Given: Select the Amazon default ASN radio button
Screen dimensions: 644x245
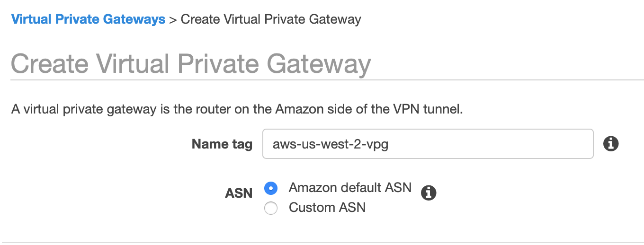Looking at the screenshot, I should pos(271,188).
